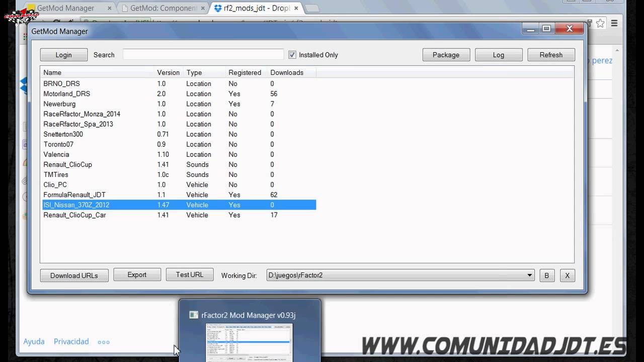This screenshot has width=644, height=362.
Task: Click rFactor2 Mod Manager taskbar preview thumbnail
Action: point(250,343)
